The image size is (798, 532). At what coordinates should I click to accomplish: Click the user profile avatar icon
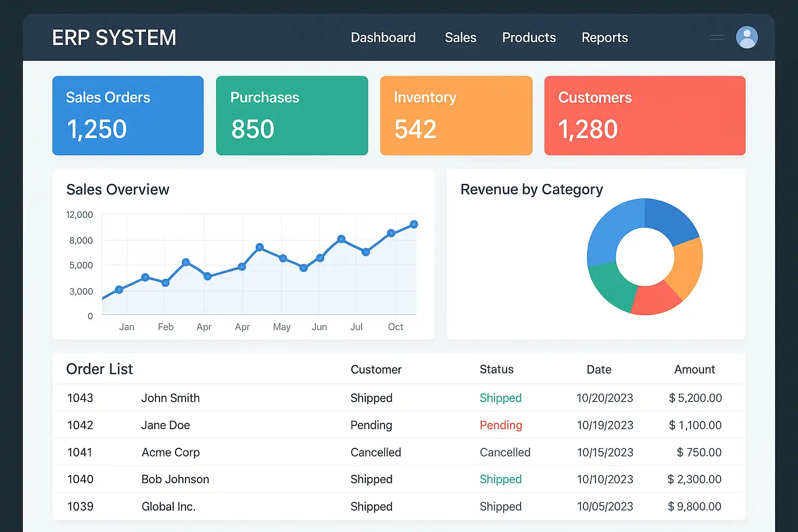pos(747,37)
